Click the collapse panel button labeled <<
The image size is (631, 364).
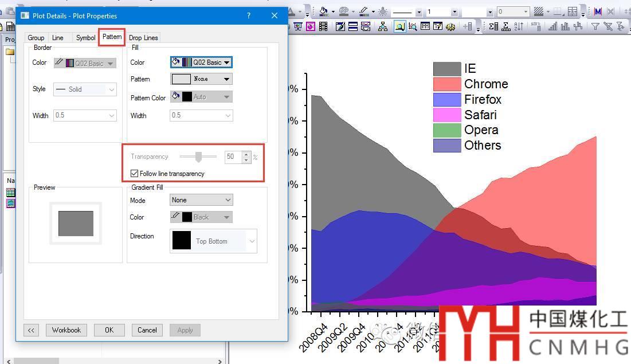pos(32,330)
